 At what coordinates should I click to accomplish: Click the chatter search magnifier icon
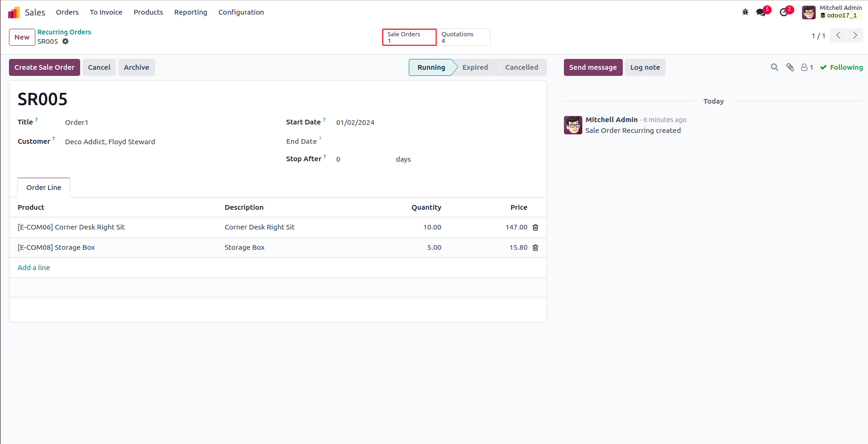[774, 67]
